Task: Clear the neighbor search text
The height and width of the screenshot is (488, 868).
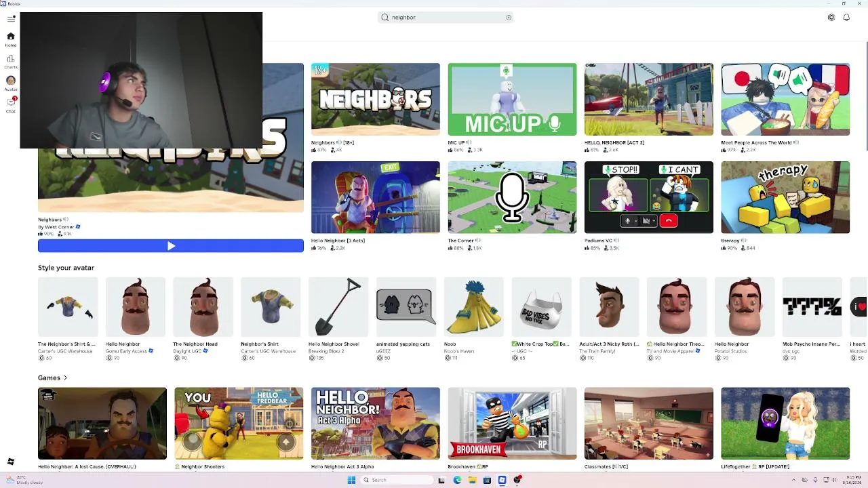Action: (x=509, y=18)
